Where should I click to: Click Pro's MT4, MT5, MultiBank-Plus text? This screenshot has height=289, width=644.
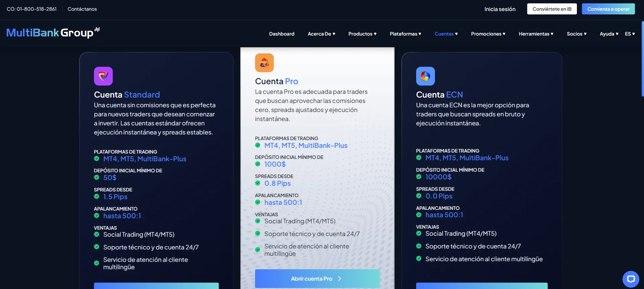click(306, 146)
